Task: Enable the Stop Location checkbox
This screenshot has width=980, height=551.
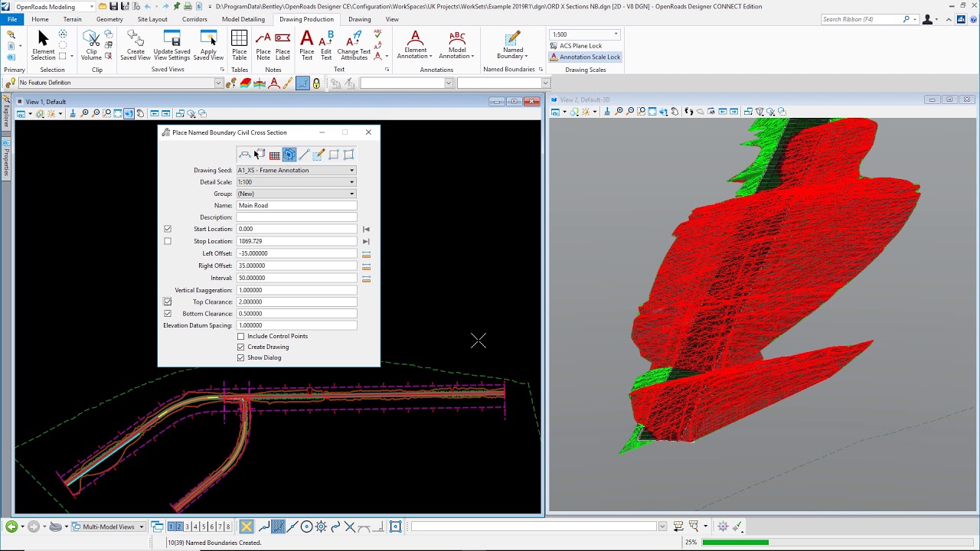Action: pos(168,241)
